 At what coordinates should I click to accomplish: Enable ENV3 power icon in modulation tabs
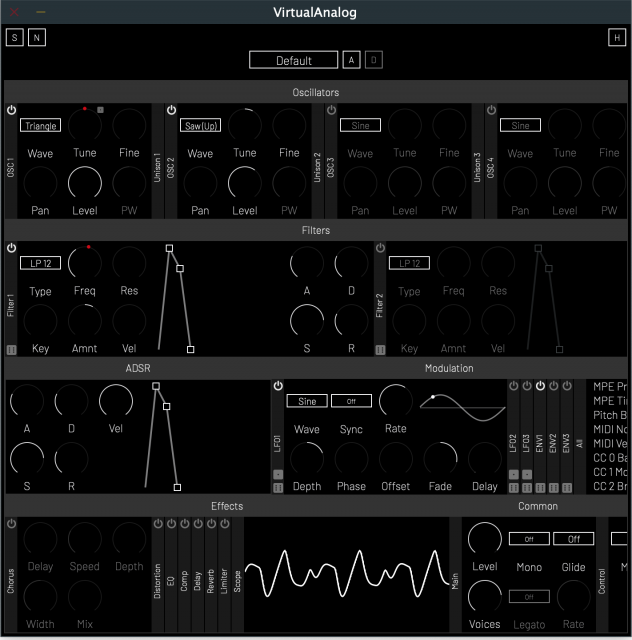(567, 386)
